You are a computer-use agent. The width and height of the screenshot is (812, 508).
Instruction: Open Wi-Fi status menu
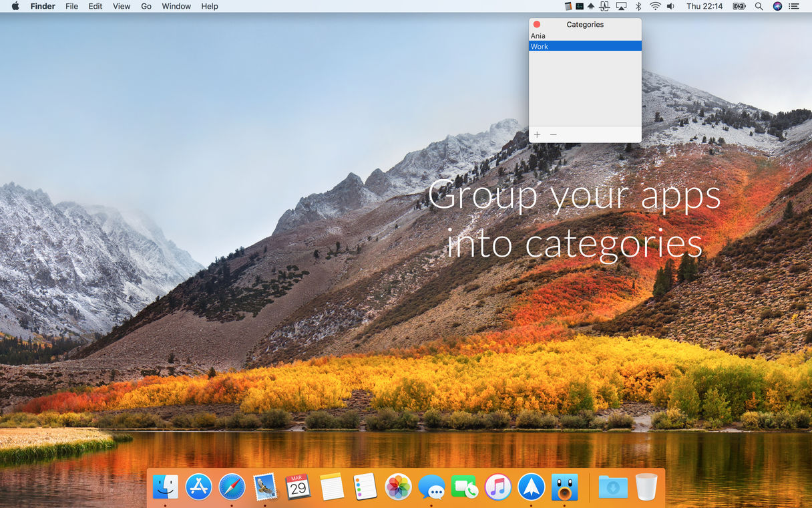[x=655, y=6]
